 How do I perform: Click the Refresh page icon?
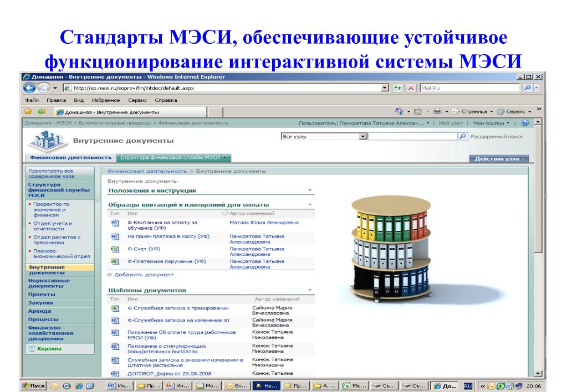pyautogui.click(x=398, y=88)
